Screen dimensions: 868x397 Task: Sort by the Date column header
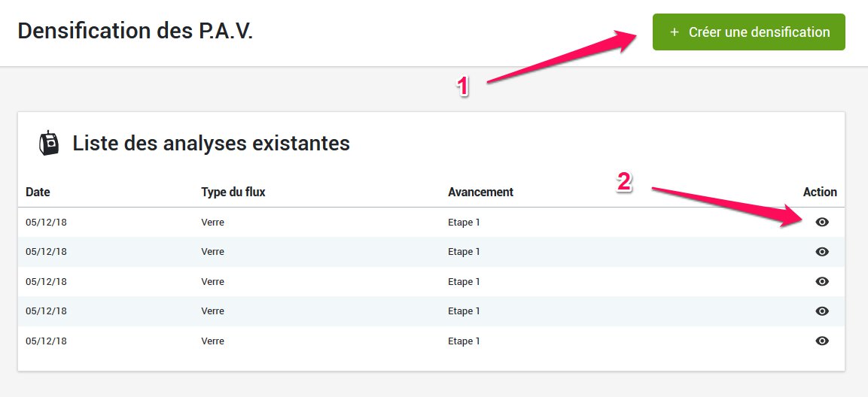coord(38,192)
